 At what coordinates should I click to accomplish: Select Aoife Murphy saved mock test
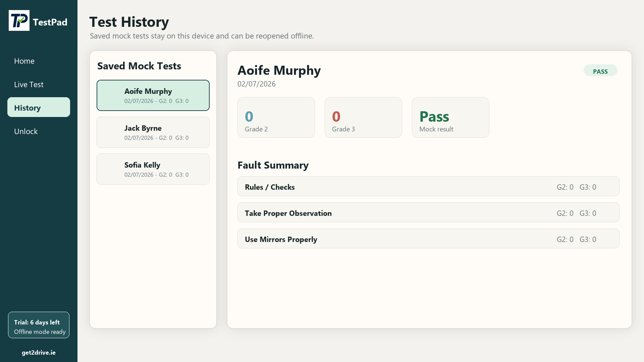click(153, 95)
